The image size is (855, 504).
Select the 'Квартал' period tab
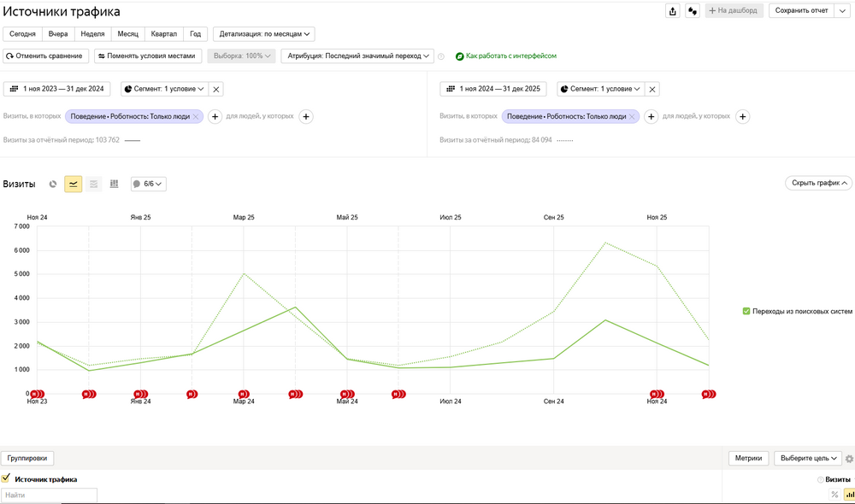[x=163, y=34]
